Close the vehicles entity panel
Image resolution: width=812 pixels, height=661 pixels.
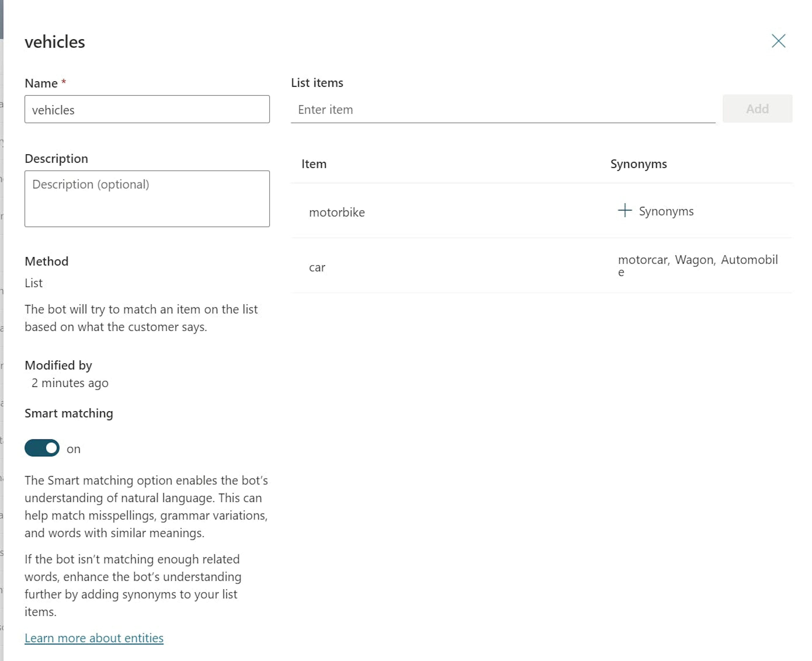(779, 41)
